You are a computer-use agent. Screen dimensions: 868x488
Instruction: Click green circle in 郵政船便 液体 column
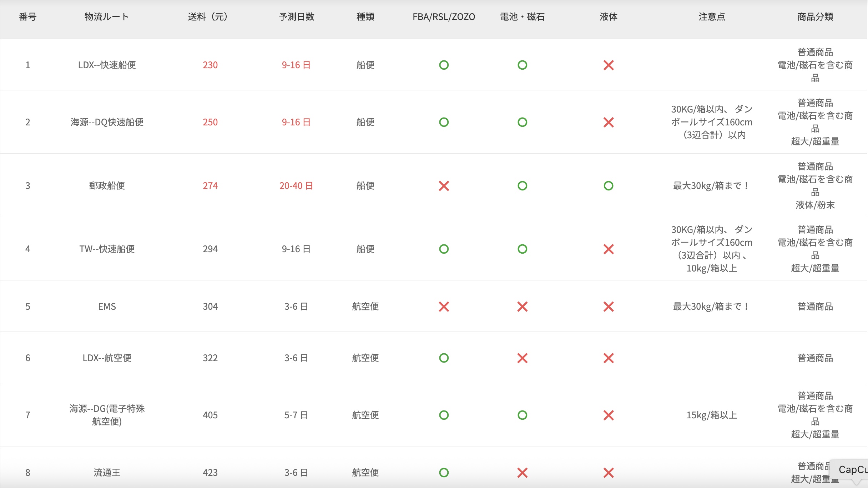609,186
